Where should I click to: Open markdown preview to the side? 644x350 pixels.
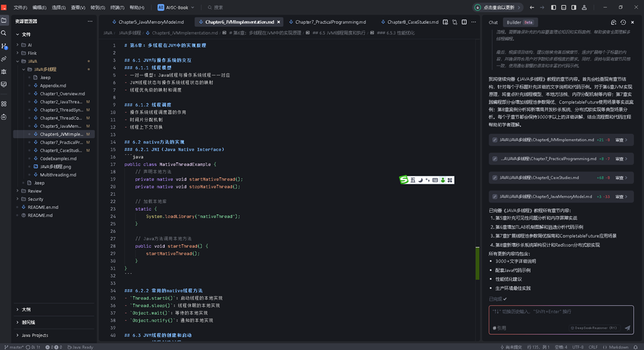[445, 22]
